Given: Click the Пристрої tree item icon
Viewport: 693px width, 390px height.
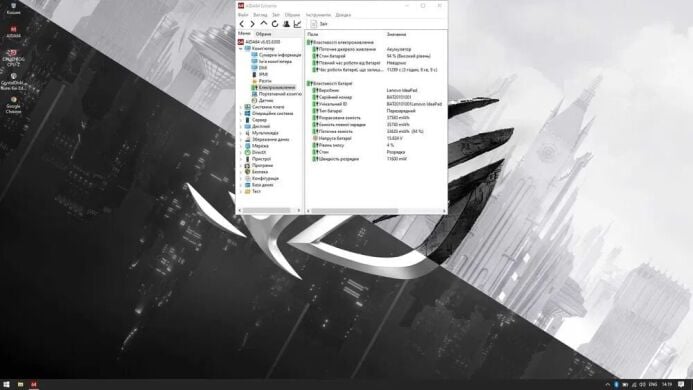Looking at the screenshot, I should click(248, 159).
